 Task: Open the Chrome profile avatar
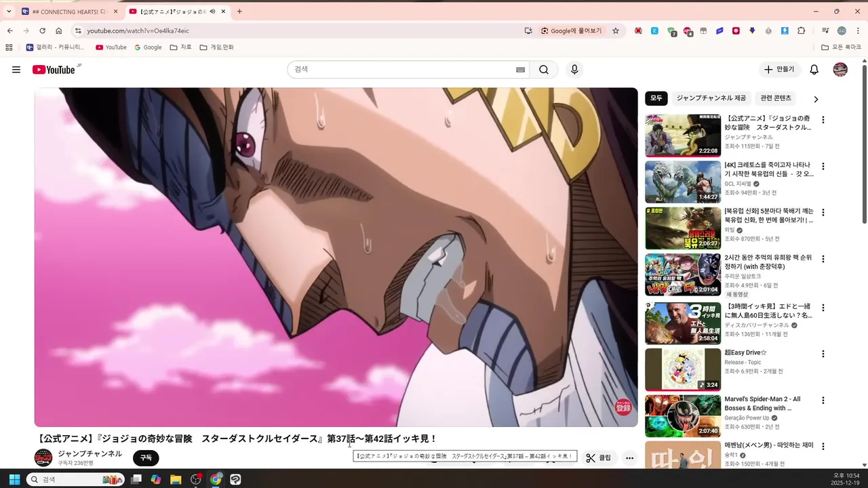click(842, 30)
